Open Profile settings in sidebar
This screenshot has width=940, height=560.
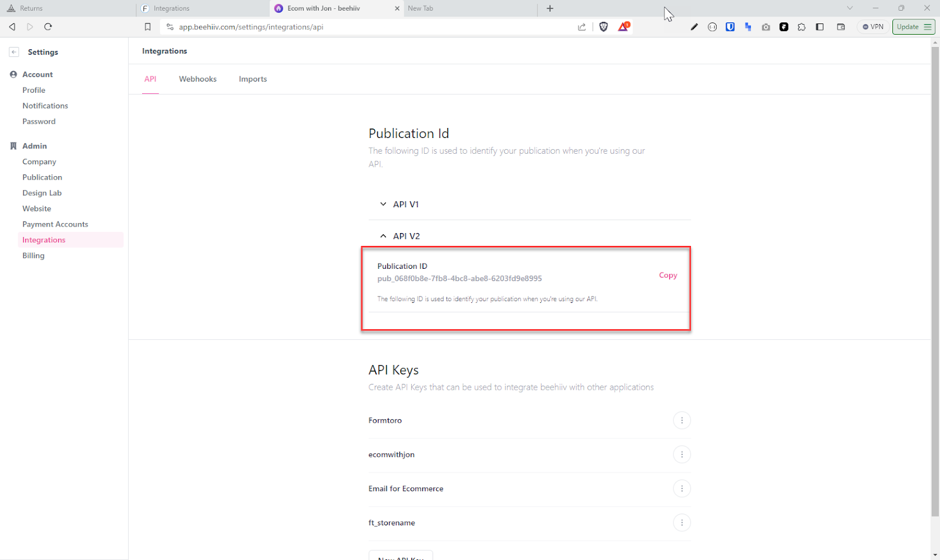tap(33, 90)
